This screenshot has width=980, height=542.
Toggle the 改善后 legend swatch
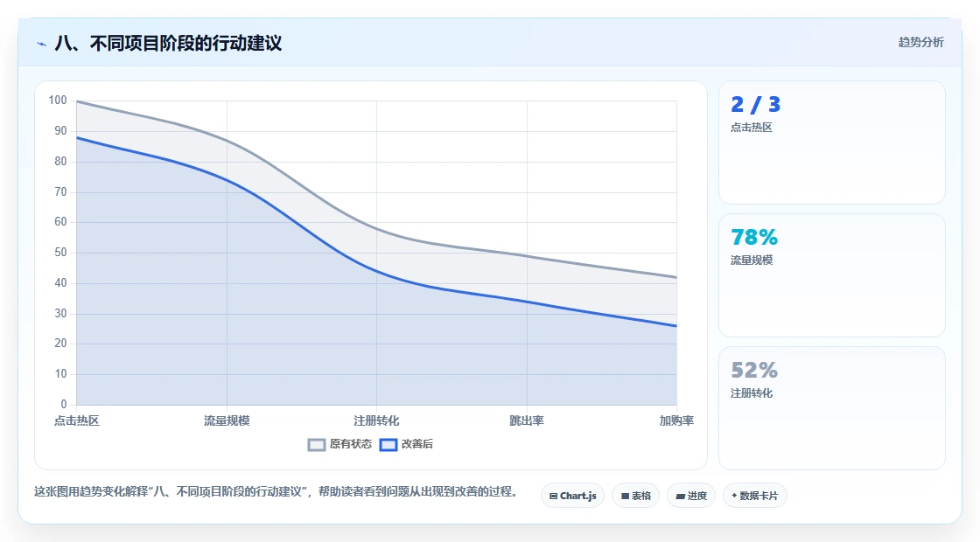pyautogui.click(x=388, y=445)
